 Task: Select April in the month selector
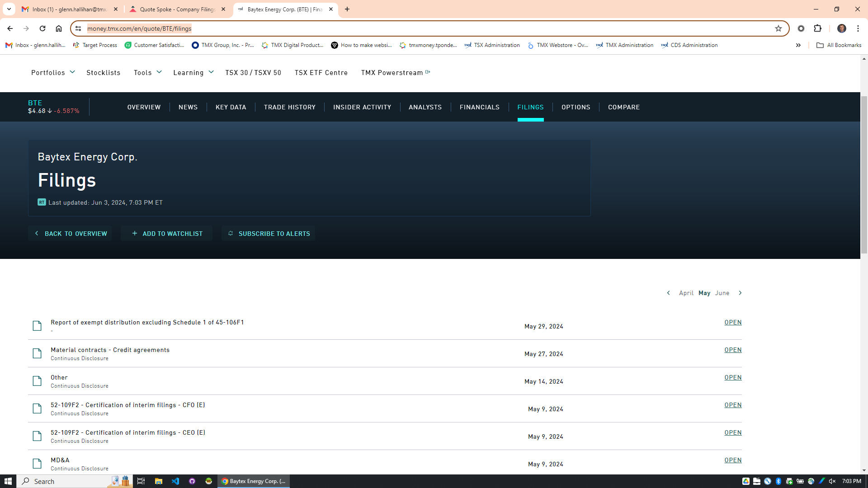(x=686, y=293)
